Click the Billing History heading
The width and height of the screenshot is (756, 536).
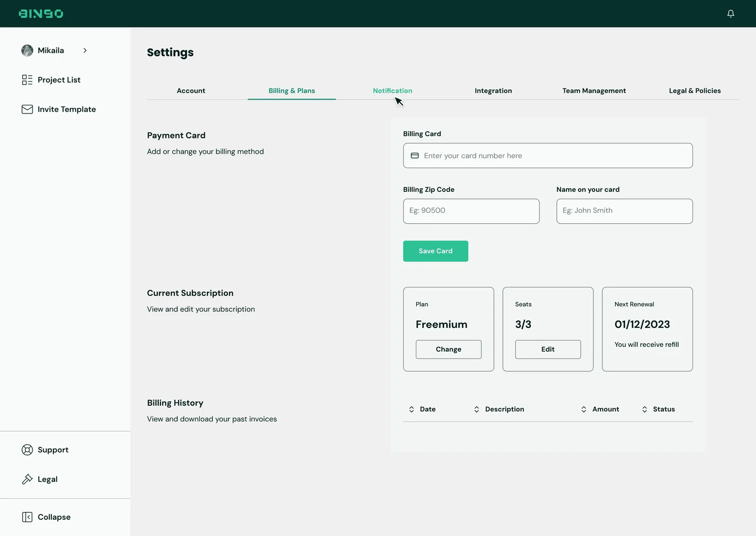[x=175, y=403]
